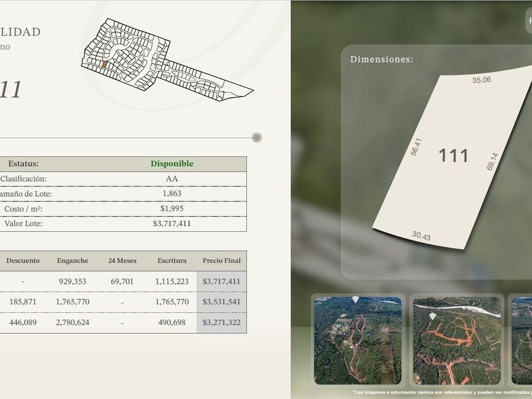Click the Enganche value '2,780,624'
This screenshot has height=399, width=532.
click(73, 322)
